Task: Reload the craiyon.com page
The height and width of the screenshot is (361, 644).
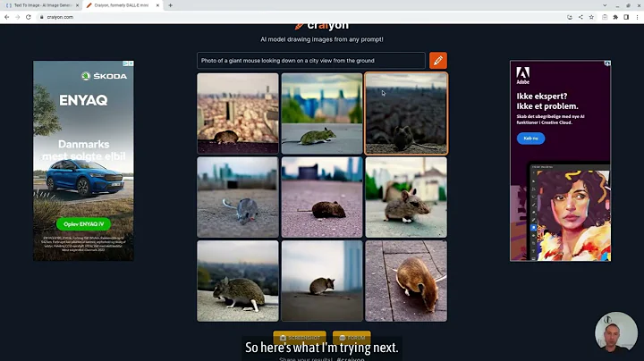Action: pos(29,17)
